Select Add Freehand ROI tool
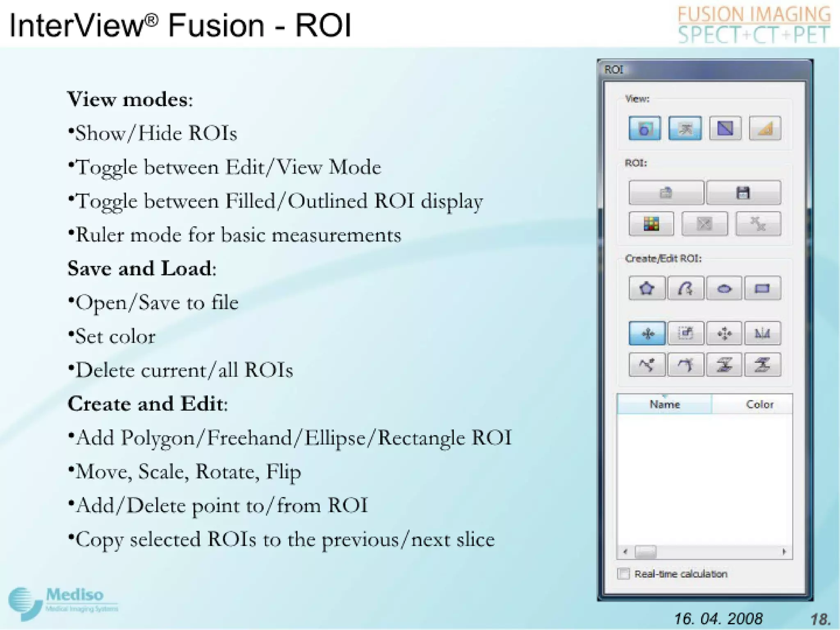The width and height of the screenshot is (840, 630). (x=685, y=288)
